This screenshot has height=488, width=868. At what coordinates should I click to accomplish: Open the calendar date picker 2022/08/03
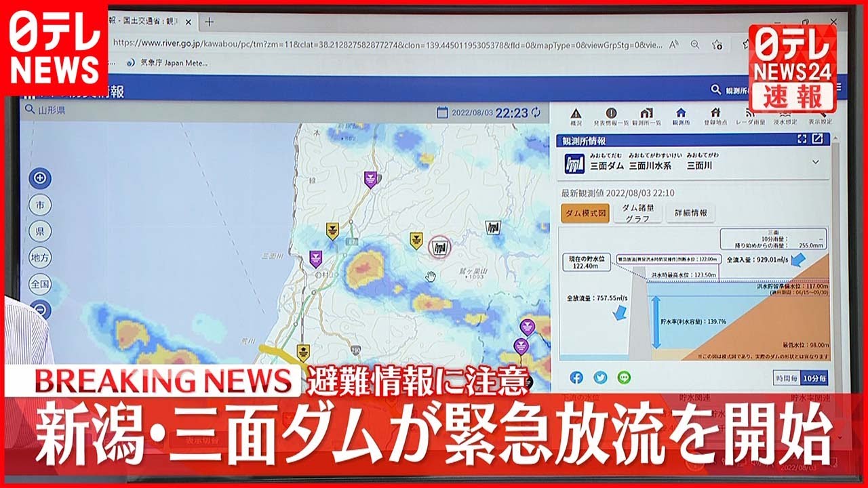[442, 113]
